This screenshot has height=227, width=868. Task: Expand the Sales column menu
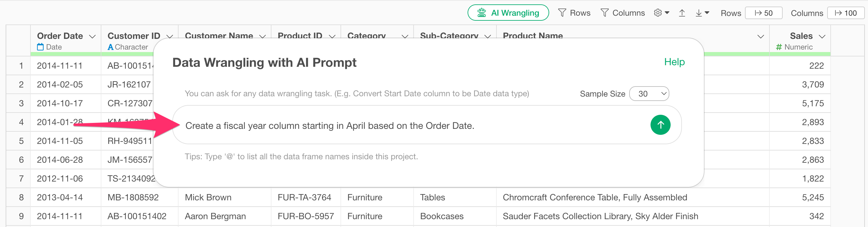click(822, 36)
